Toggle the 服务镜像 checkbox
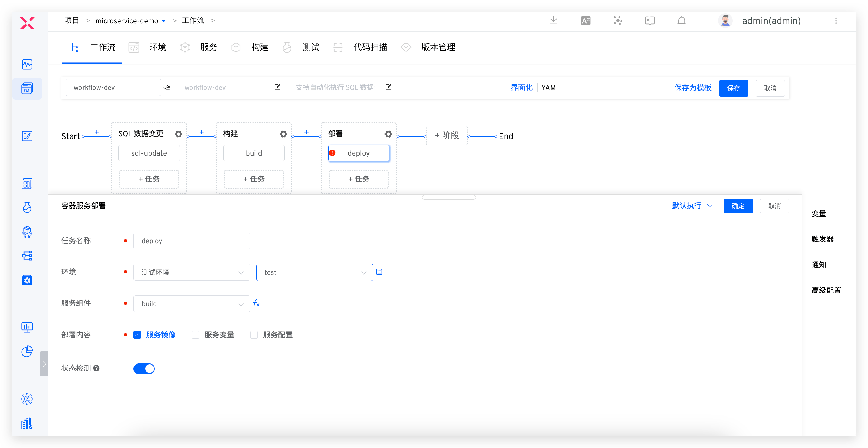The height and width of the screenshot is (448, 868). click(x=137, y=335)
